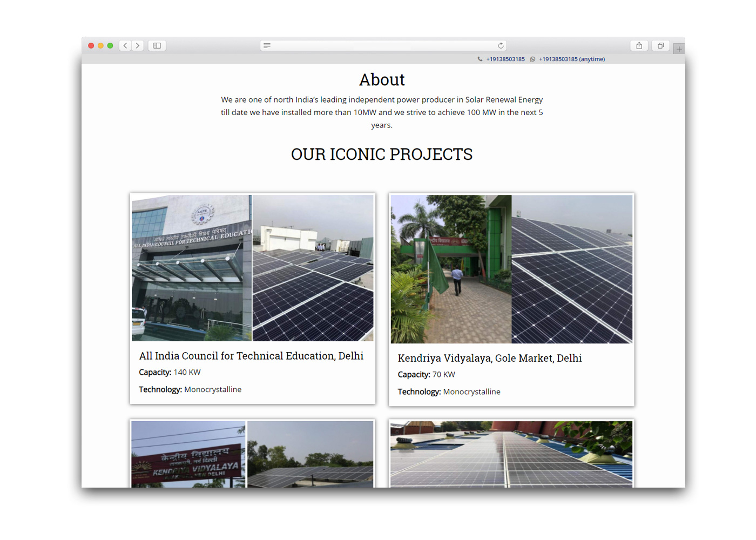This screenshot has width=756, height=540.
Task: Click the WhatsApp icon near anytime number
Action: (532, 59)
